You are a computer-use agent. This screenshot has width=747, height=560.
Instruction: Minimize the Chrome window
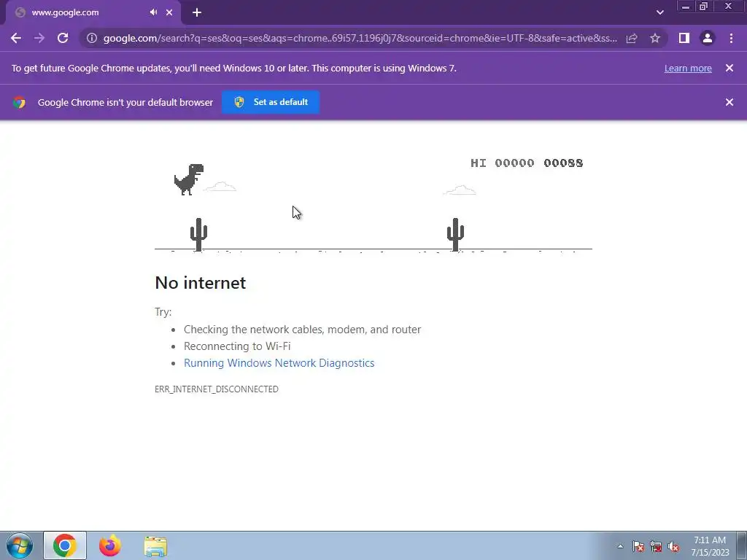point(686,7)
